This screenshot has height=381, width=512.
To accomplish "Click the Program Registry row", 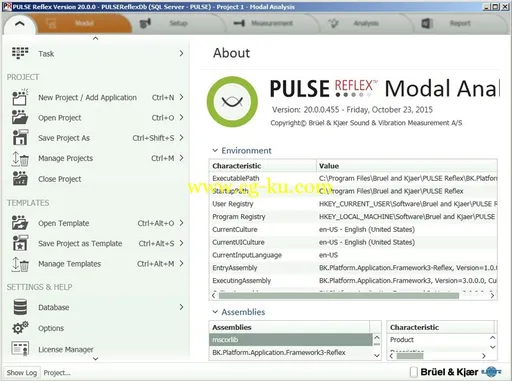I will [353, 217].
